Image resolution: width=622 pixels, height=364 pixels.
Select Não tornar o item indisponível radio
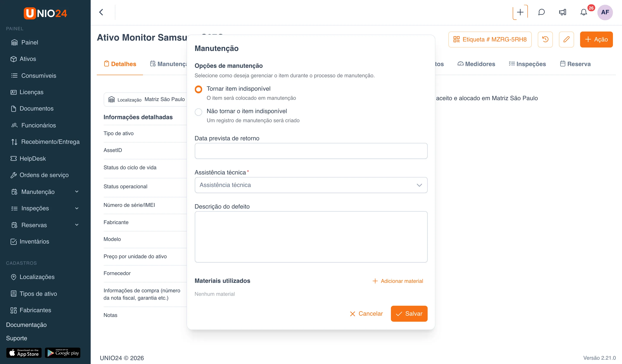(x=198, y=112)
